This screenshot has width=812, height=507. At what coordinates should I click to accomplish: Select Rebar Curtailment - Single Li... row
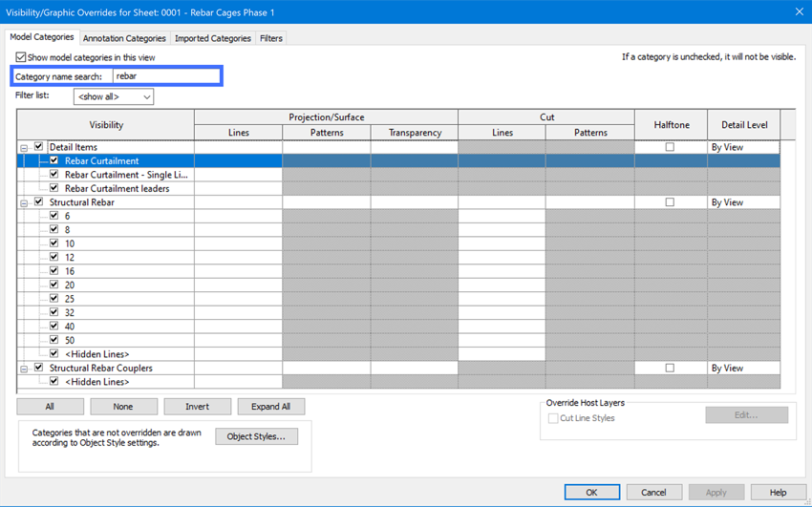pos(126,175)
